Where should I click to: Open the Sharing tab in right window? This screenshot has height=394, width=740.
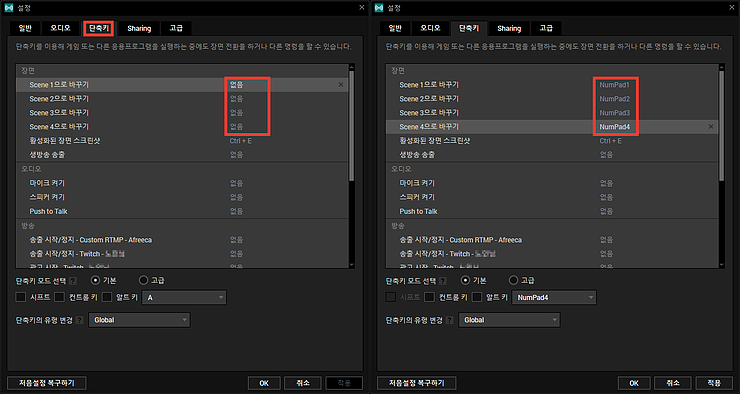pos(509,28)
